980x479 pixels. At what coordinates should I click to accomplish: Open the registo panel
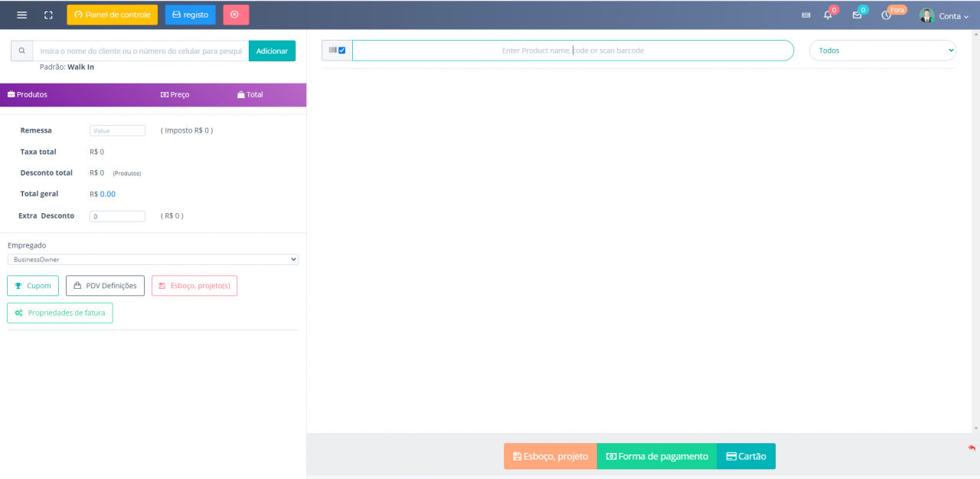coord(190,15)
